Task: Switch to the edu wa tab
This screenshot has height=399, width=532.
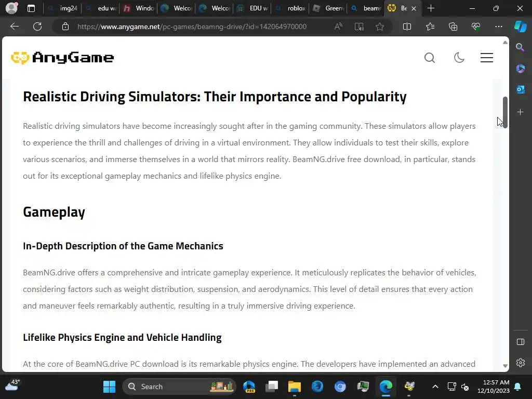Action: click(x=101, y=8)
